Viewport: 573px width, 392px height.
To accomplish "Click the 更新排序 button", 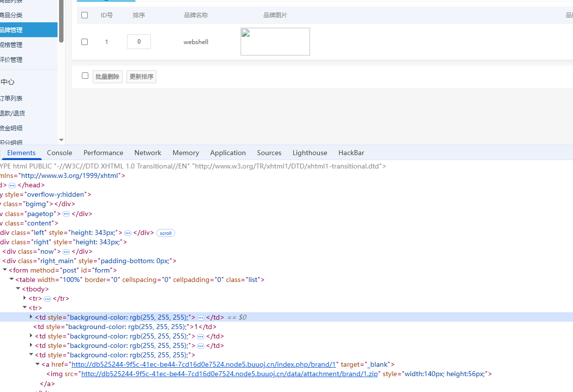I will [141, 77].
